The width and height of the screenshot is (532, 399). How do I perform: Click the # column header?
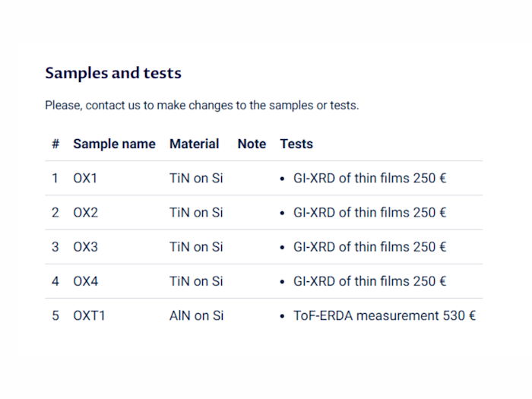(55, 144)
